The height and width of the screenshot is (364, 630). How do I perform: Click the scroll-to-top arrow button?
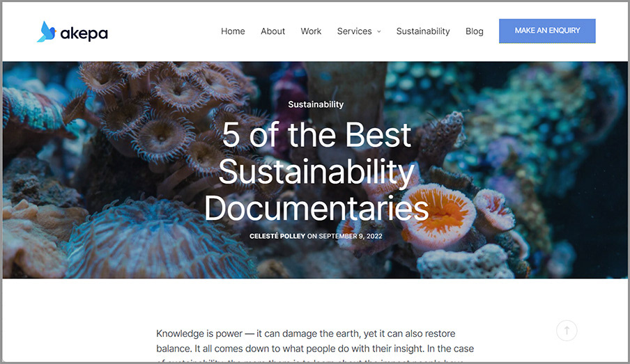click(x=567, y=331)
